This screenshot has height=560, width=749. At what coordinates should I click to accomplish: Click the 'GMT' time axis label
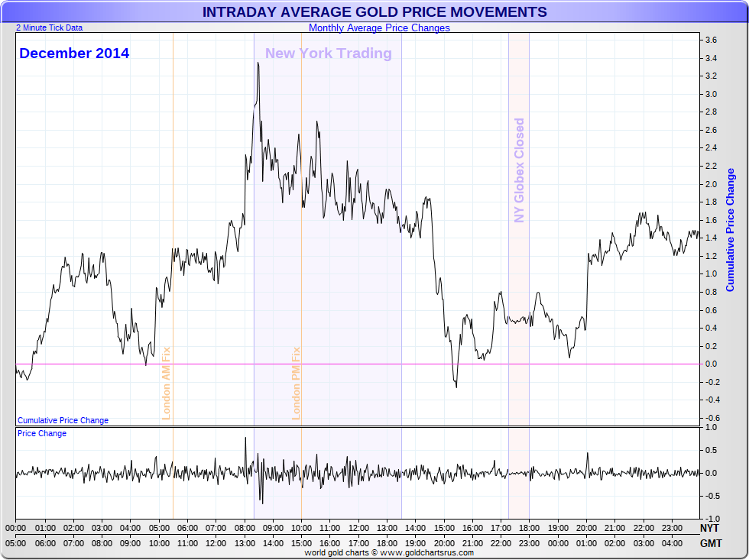tap(711, 543)
